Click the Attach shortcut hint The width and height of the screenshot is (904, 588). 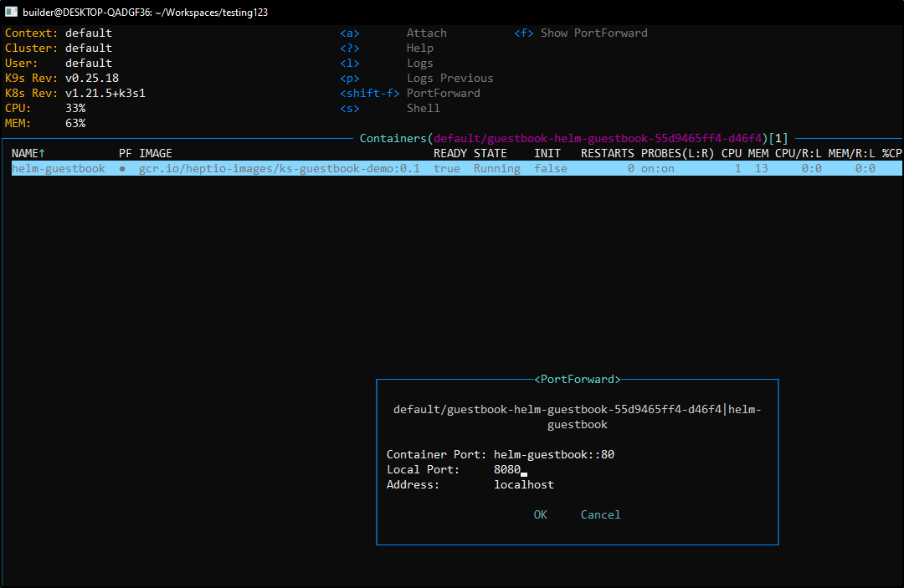coord(393,33)
